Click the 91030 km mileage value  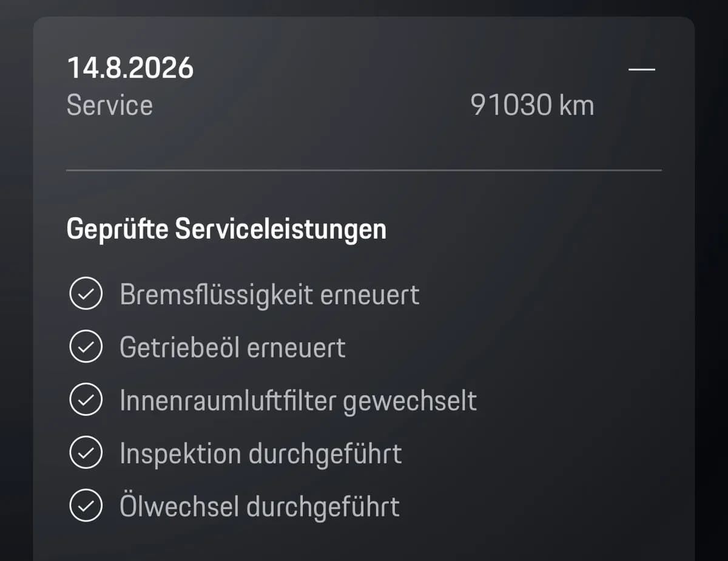[x=532, y=105]
